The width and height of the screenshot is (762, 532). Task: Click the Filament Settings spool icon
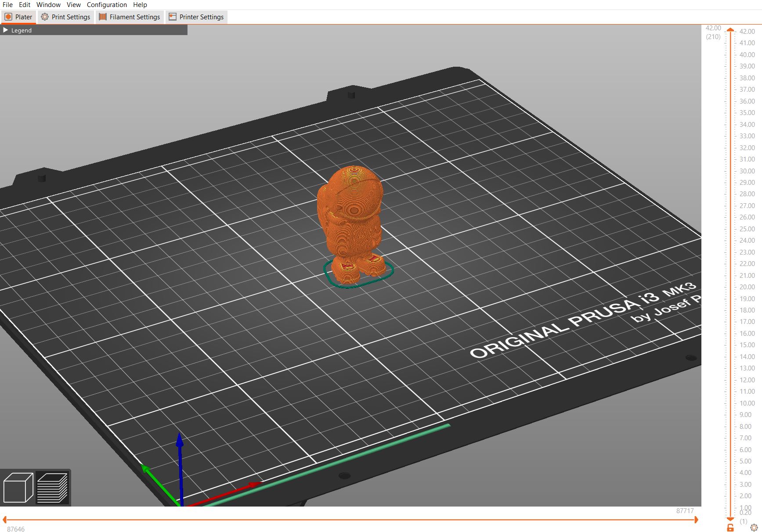tap(102, 17)
